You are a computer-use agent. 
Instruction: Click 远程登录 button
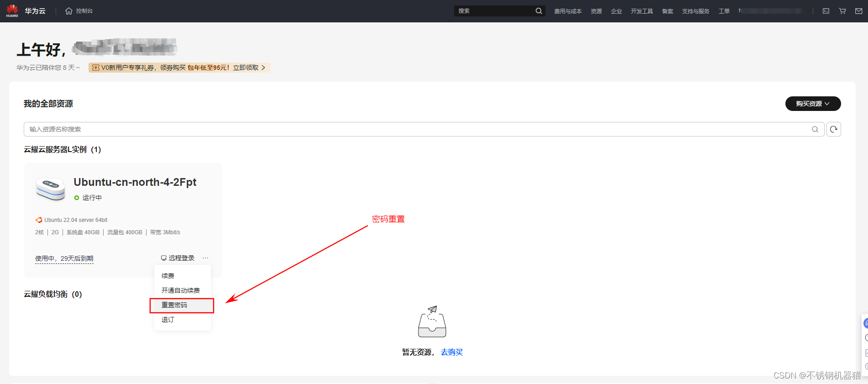[x=178, y=258]
